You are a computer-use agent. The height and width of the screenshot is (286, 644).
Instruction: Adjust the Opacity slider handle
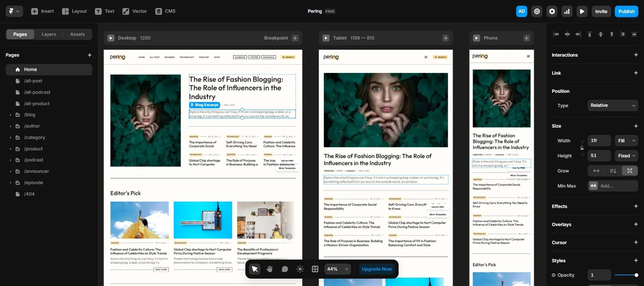pyautogui.click(x=636, y=275)
